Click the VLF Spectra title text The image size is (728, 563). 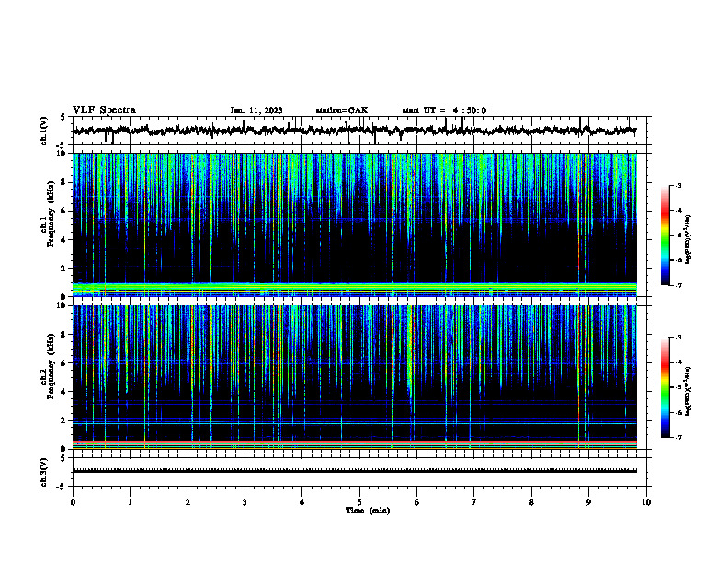(104, 110)
